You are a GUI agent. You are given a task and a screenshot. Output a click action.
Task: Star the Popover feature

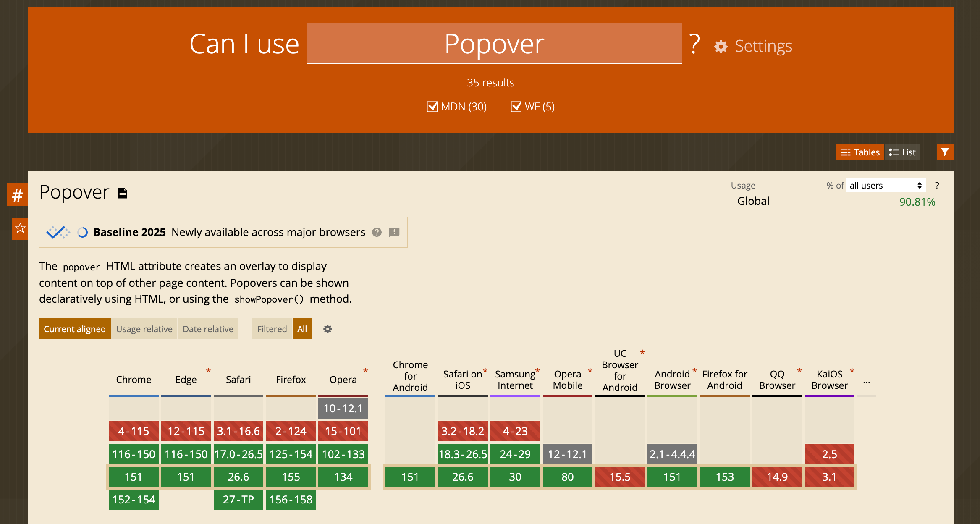coord(20,229)
